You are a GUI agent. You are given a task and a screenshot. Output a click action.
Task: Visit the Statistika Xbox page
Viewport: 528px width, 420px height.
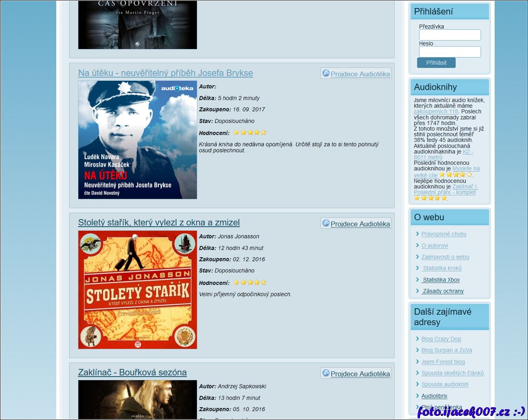coord(441,280)
